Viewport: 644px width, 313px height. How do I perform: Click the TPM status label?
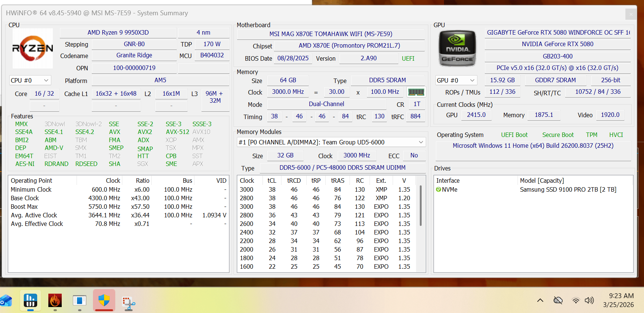point(592,135)
